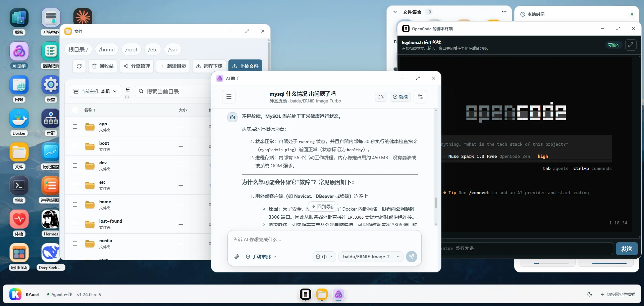Click the attachment paperclip icon
Image resolution: width=644 pixels, height=306 pixels.
[237, 257]
